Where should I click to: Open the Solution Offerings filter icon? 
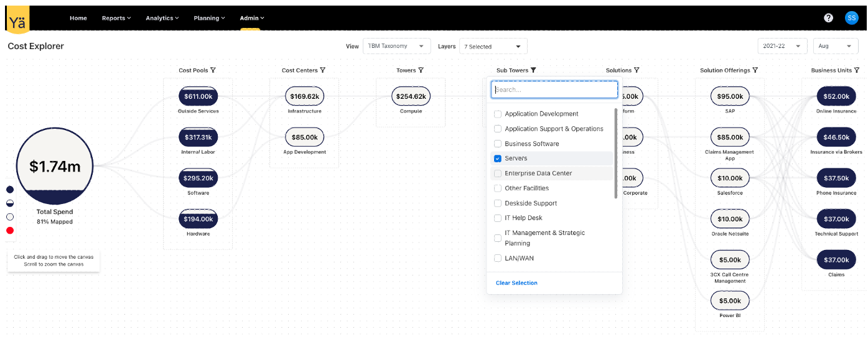[x=755, y=70]
